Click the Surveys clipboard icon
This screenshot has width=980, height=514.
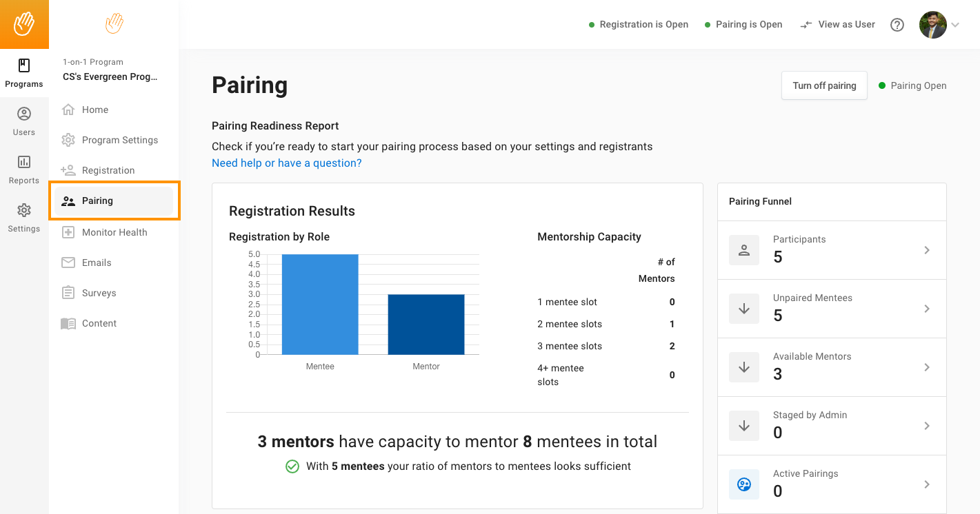[x=68, y=293]
